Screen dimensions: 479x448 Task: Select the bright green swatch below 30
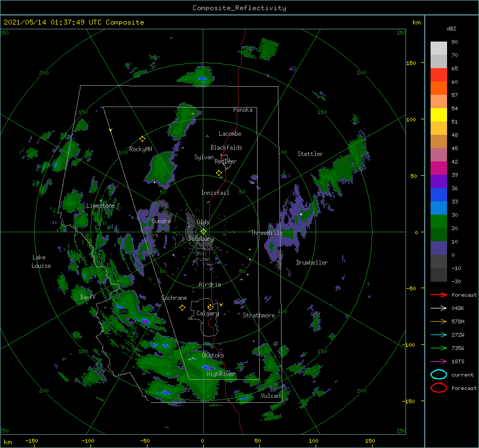point(439,221)
